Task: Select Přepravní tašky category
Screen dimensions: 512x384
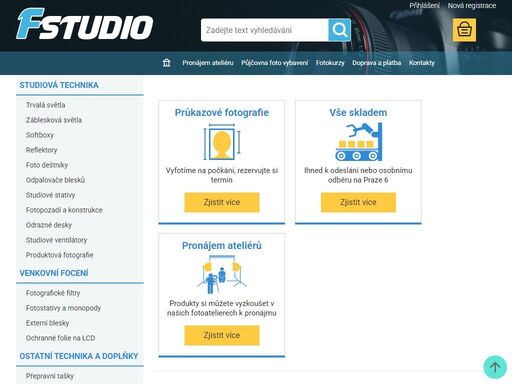Action: [x=50, y=376]
